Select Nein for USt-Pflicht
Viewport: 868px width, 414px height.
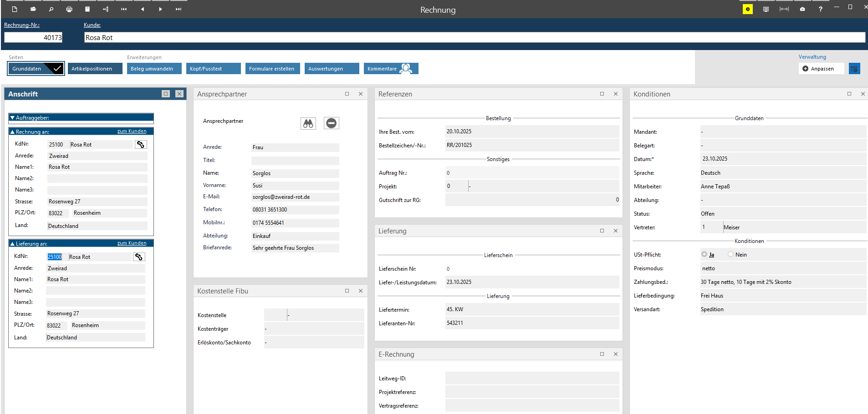(731, 254)
